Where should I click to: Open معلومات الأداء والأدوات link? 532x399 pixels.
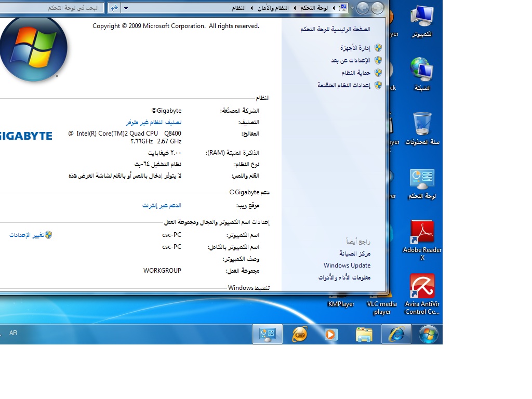tap(344, 277)
